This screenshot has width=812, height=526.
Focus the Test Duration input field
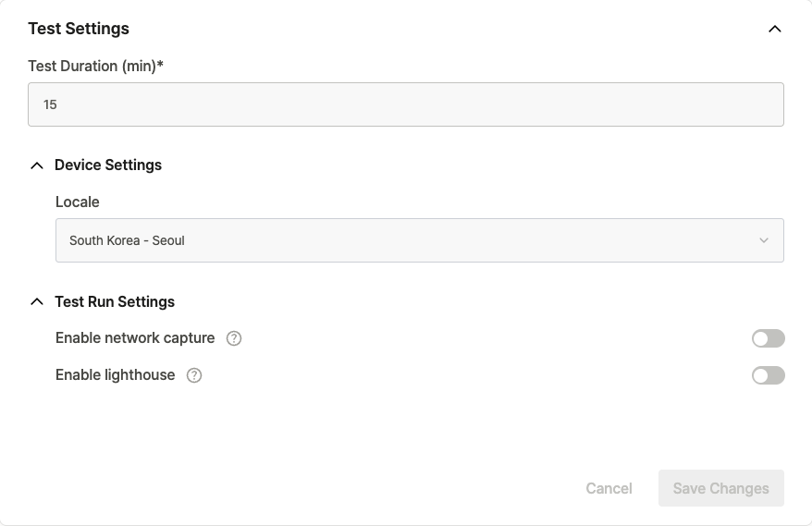pyautogui.click(x=406, y=104)
